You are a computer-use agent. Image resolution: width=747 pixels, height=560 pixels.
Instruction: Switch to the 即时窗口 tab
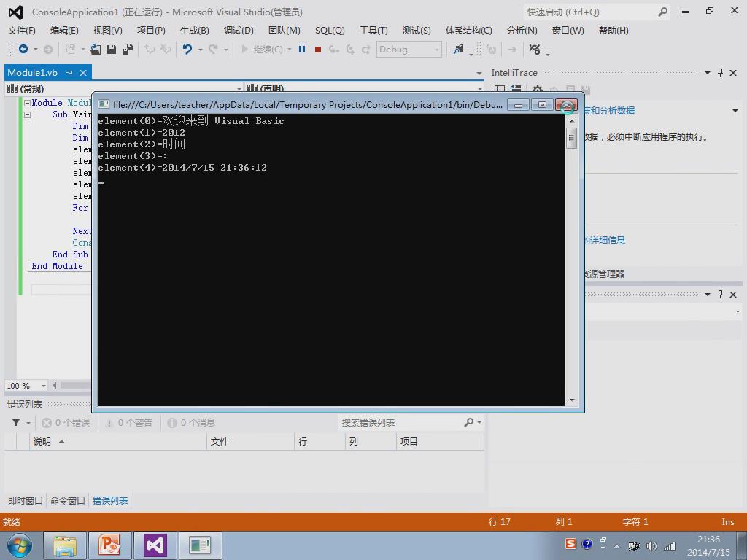26,500
